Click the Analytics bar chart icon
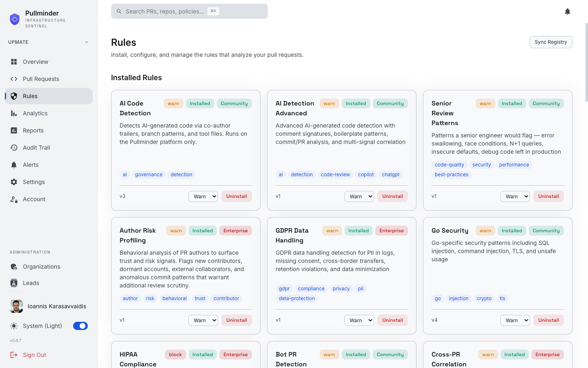Viewport: 588px width, 368px height. (x=14, y=113)
